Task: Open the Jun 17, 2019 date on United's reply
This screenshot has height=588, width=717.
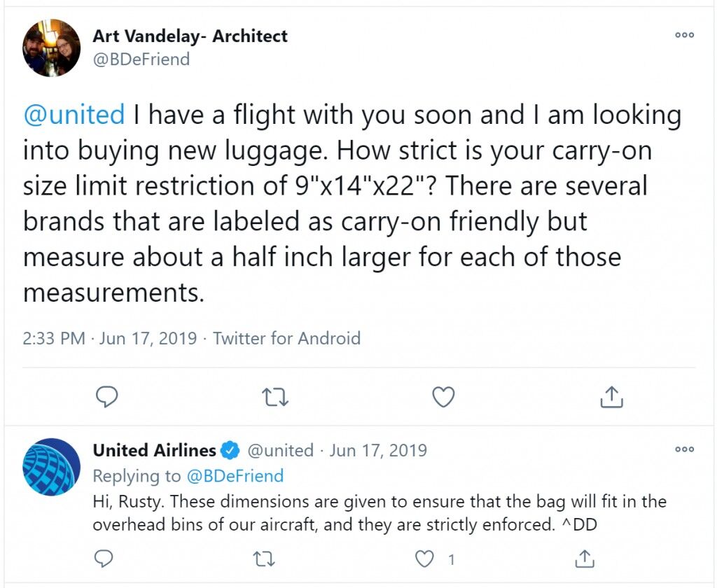Action: pyautogui.click(x=378, y=450)
